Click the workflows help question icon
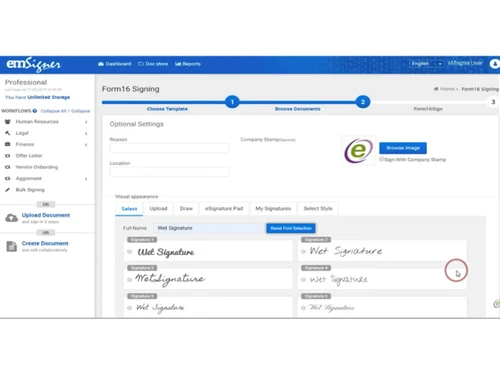The image size is (500, 375). click(35, 111)
